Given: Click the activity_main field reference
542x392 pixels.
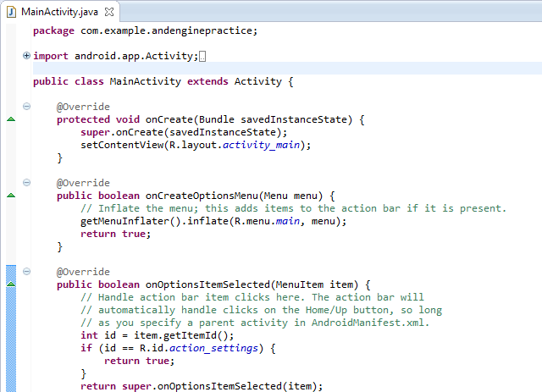Looking at the screenshot, I should [261, 145].
